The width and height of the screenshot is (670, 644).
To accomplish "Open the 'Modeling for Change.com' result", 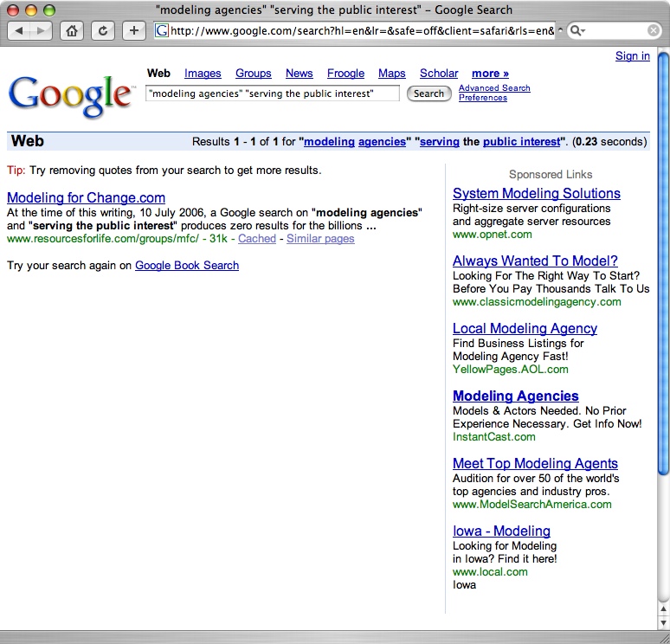I will (x=86, y=197).
